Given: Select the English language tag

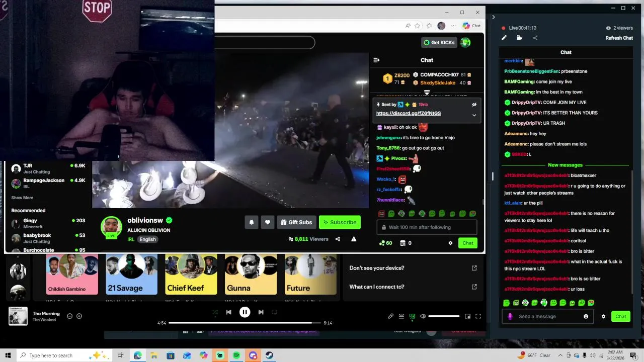Looking at the screenshot, I should 147,239.
